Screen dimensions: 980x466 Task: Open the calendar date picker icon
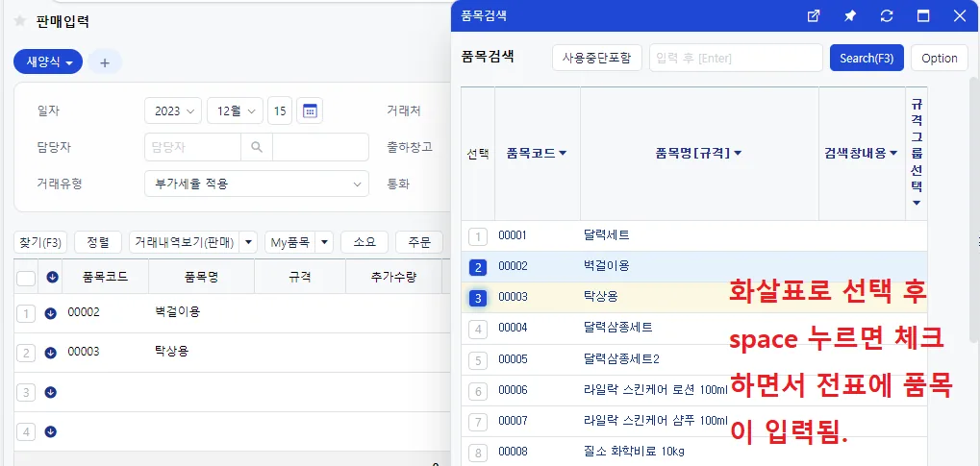(x=310, y=111)
